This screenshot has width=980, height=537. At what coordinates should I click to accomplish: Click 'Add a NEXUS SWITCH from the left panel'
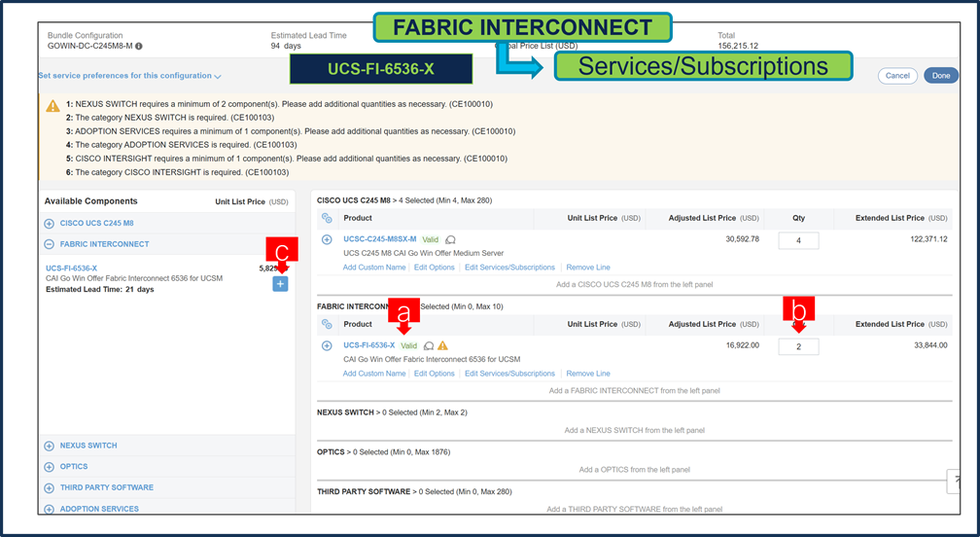634,430
